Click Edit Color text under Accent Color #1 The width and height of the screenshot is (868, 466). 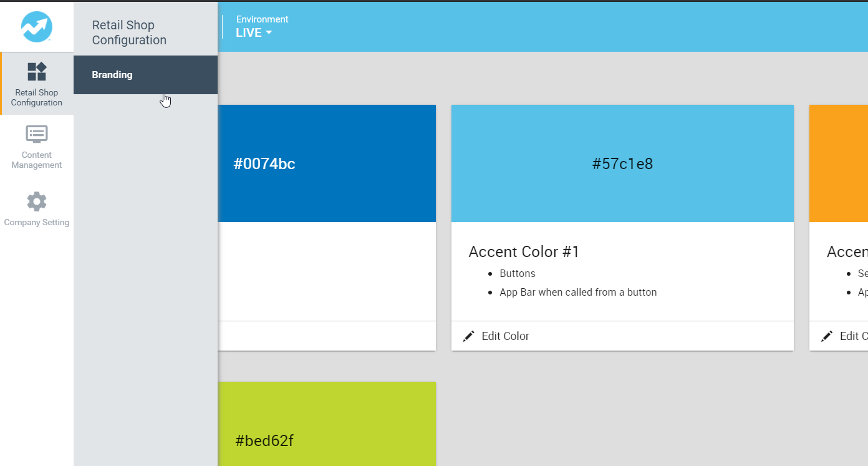(505, 336)
